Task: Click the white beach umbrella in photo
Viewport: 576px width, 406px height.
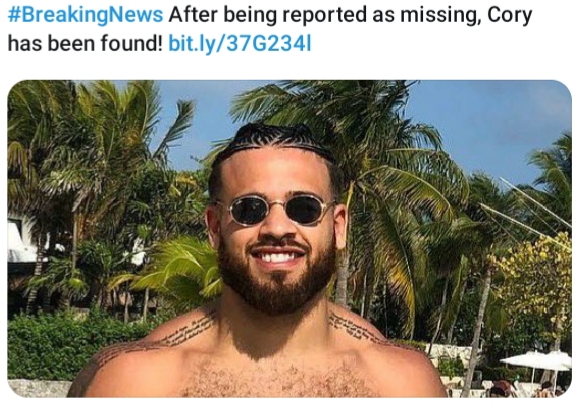Action: tap(538, 360)
